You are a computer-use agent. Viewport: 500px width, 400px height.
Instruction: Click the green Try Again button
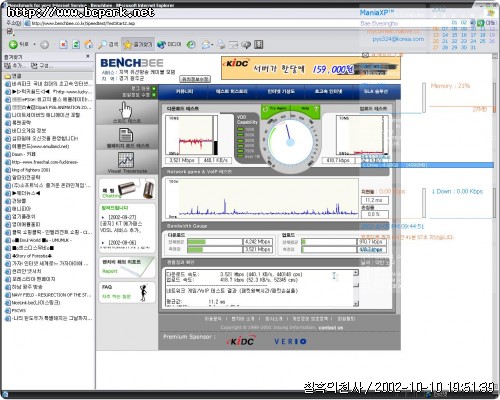(276, 109)
